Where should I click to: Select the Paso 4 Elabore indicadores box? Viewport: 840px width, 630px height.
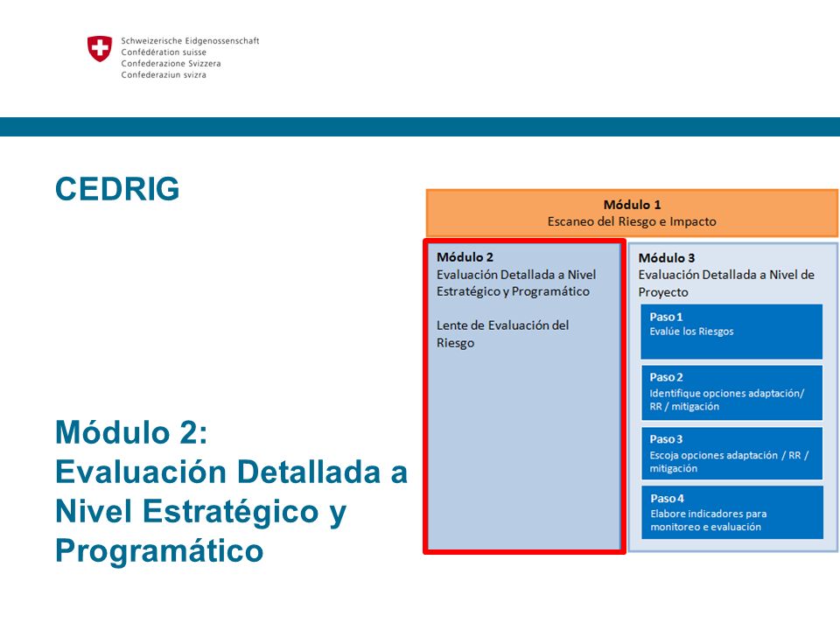731,512
